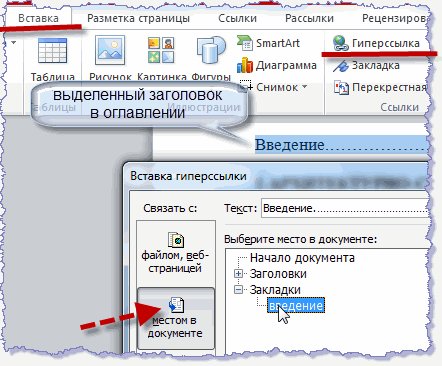
Task: Click the globe Гиперссылка icon
Action: pyautogui.click(x=341, y=43)
